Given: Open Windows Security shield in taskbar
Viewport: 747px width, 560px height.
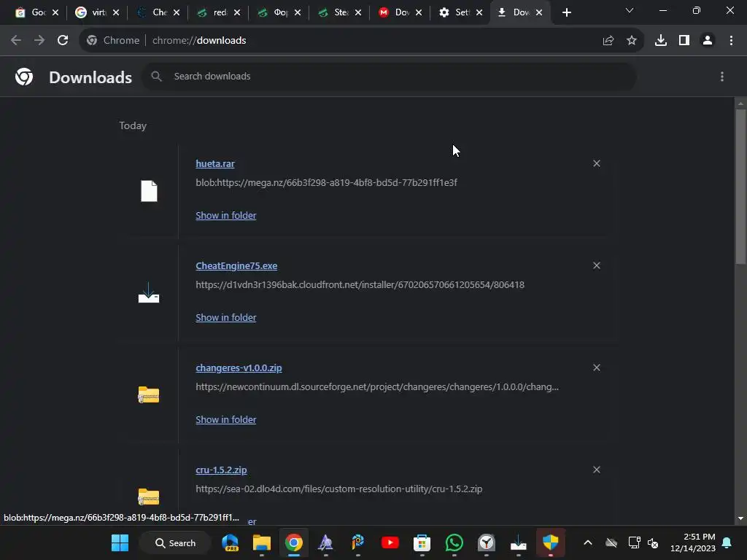Looking at the screenshot, I should [x=550, y=542].
